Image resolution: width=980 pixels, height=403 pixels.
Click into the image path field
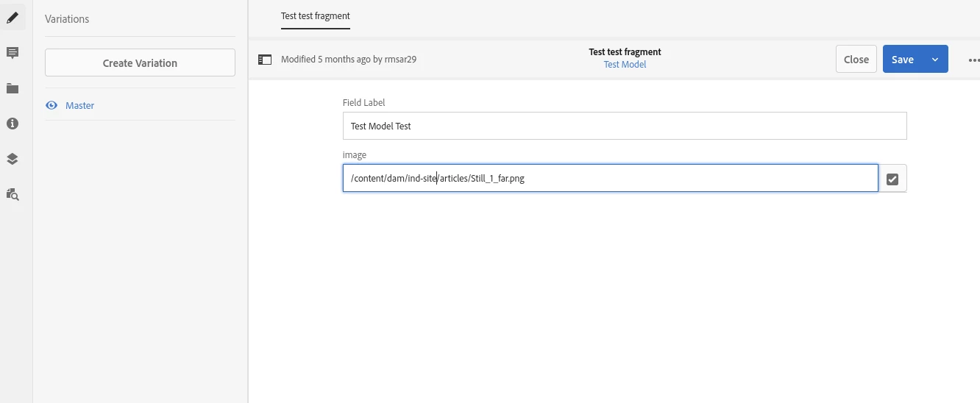tap(611, 178)
